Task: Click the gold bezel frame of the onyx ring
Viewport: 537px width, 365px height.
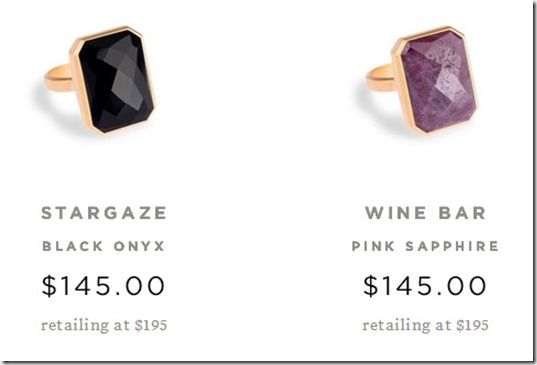Action: point(76,81)
